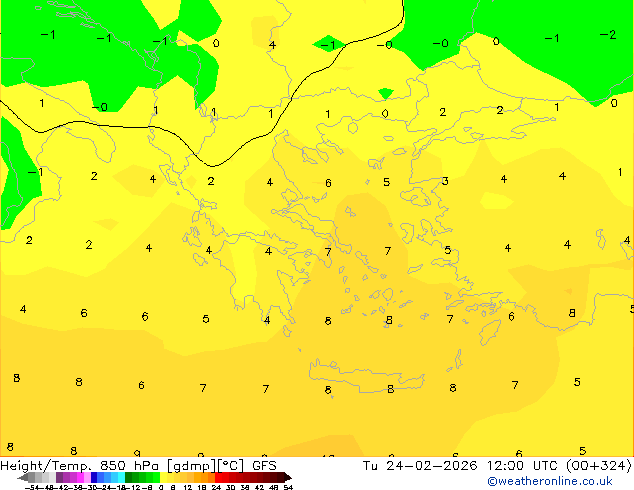Screen dimensions: 634x490
Task: Pick the cyan swatch in the color scale
Action: pos(121,477)
